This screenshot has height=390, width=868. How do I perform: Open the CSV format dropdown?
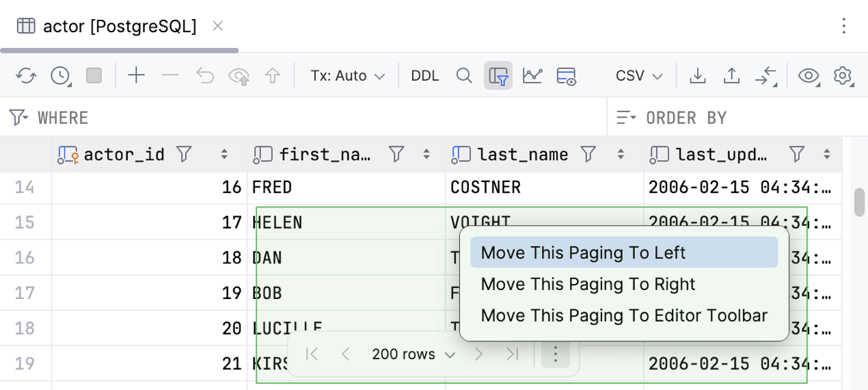pyautogui.click(x=639, y=75)
